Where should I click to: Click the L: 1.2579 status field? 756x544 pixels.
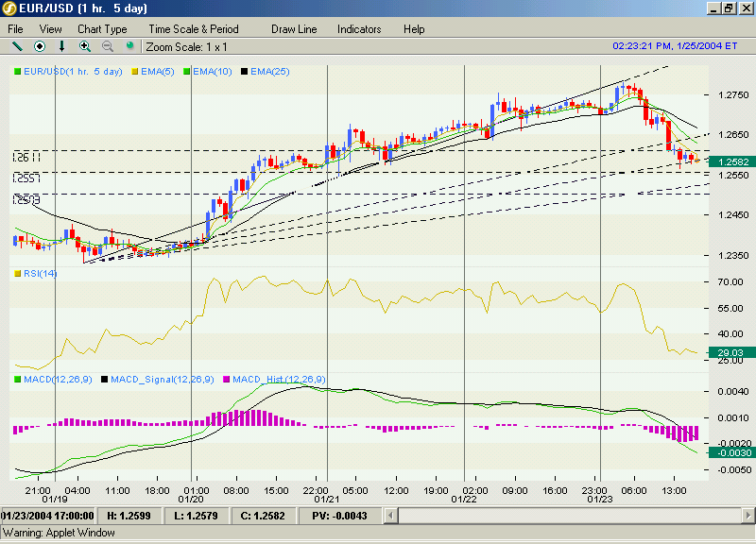tap(196, 516)
